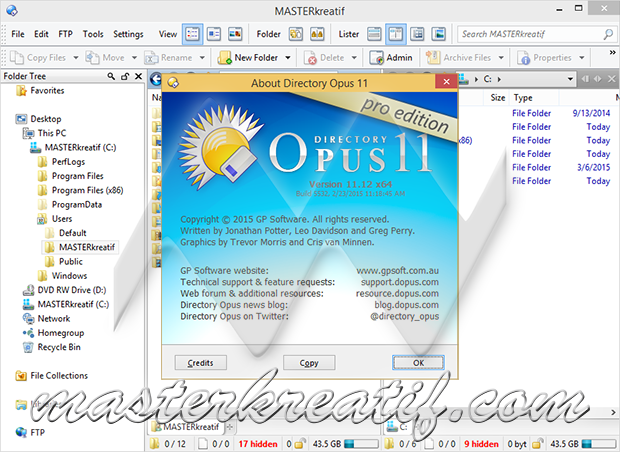Image resolution: width=620 pixels, height=452 pixels.
Task: Open the Move dropdown arrow
Action: (134, 58)
